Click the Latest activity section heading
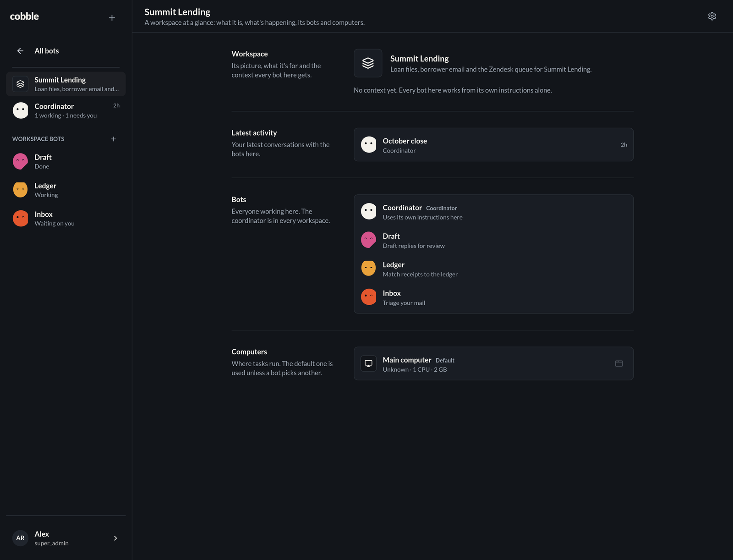 (x=254, y=133)
